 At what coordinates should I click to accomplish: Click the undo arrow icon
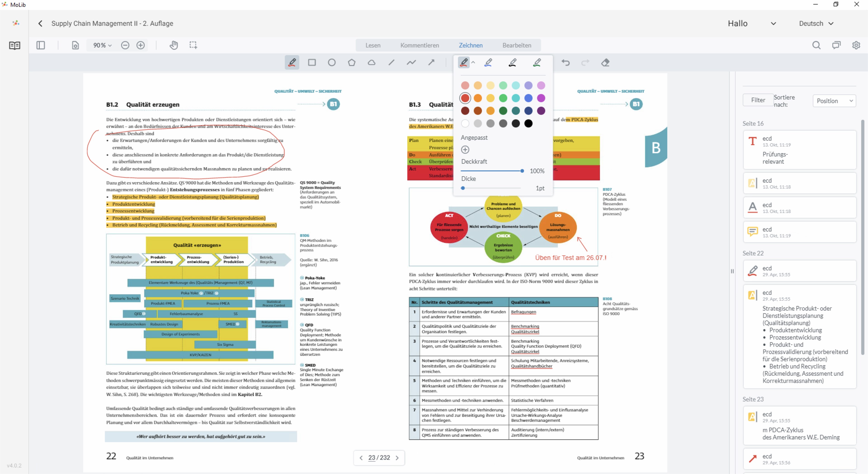(565, 63)
